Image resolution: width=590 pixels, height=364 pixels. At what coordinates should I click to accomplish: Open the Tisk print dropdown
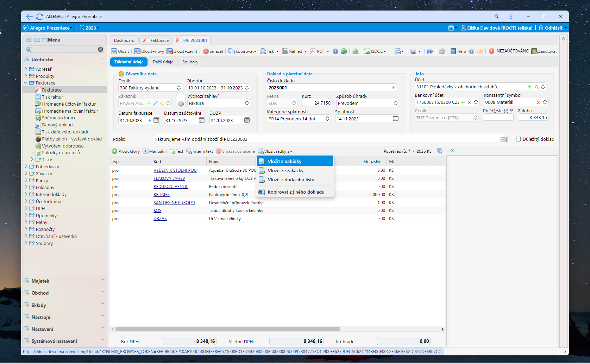pos(269,51)
